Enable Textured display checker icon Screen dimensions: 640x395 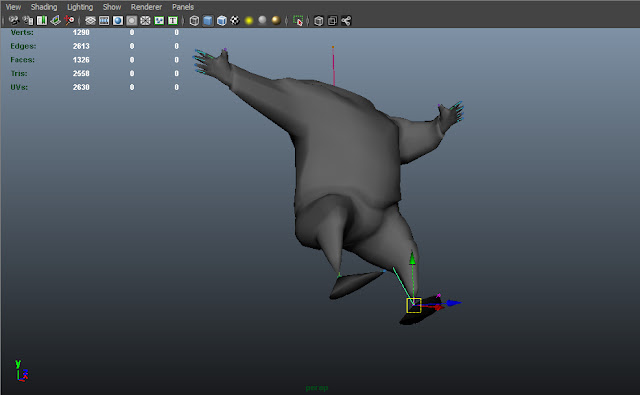click(235, 20)
